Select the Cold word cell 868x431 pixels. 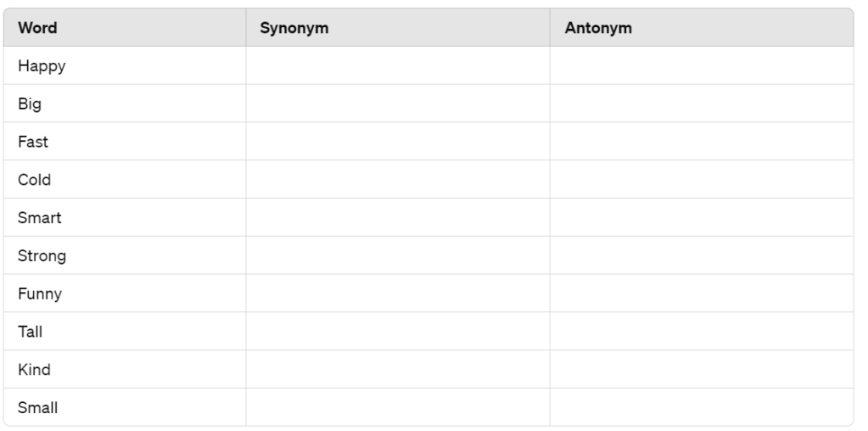click(x=34, y=180)
